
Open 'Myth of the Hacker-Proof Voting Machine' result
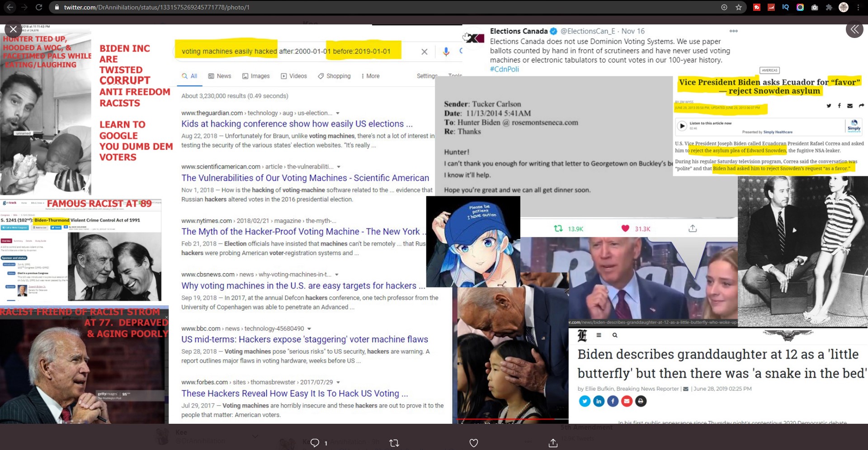click(x=303, y=232)
